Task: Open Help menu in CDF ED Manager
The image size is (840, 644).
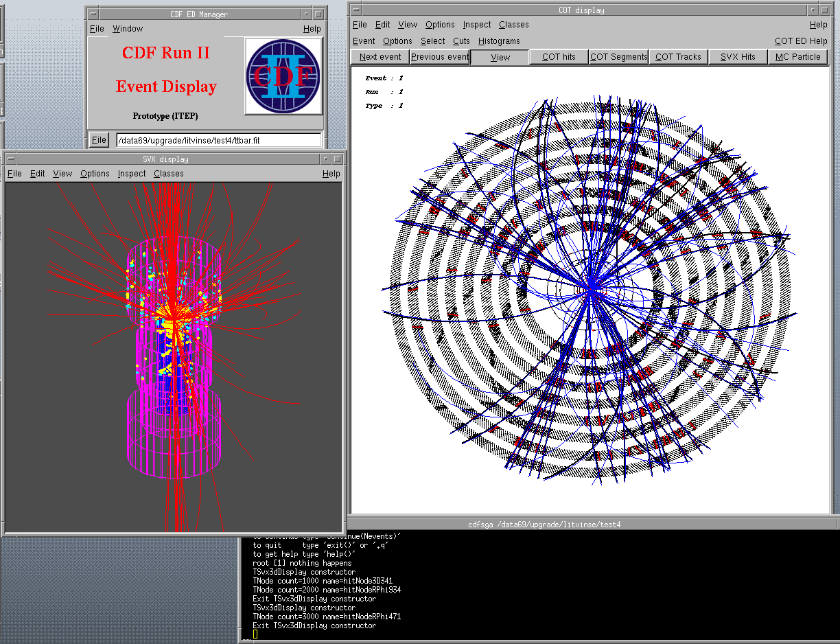Action: click(x=312, y=29)
